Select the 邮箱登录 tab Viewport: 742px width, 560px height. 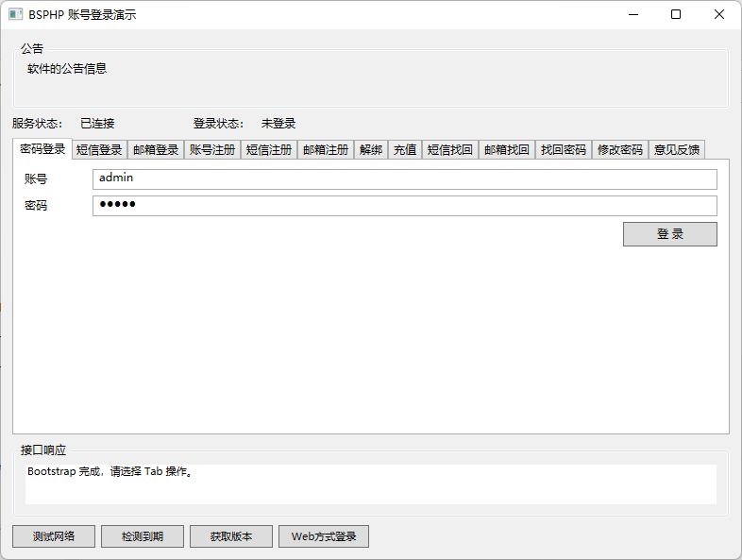pyautogui.click(x=156, y=150)
